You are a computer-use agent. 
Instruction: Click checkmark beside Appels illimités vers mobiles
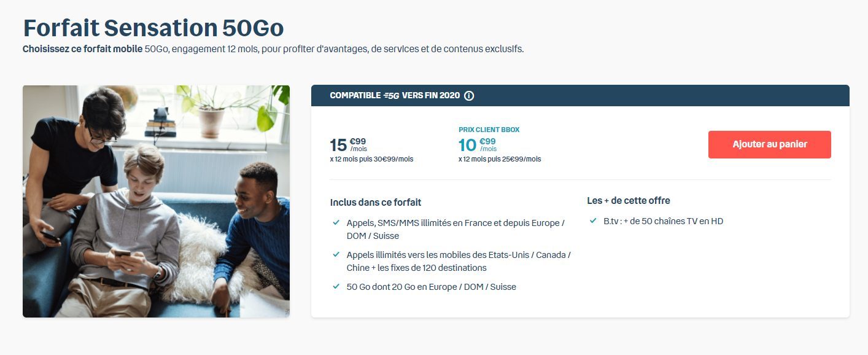336,254
